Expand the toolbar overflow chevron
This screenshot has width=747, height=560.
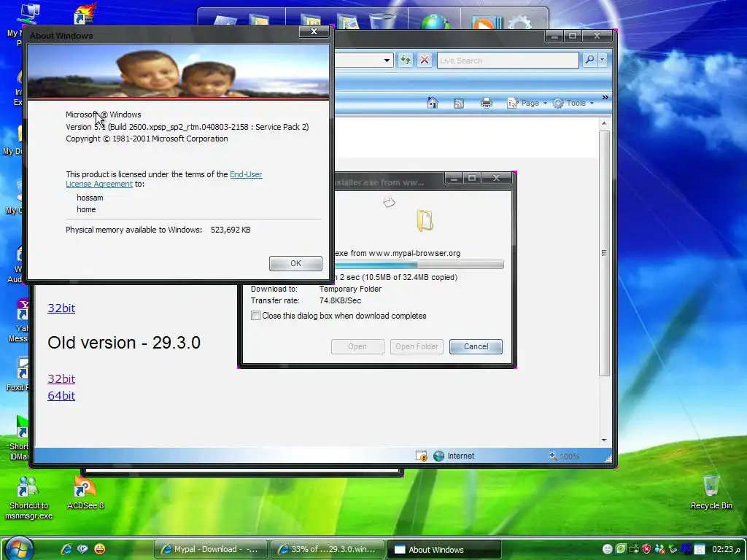pyautogui.click(x=605, y=97)
